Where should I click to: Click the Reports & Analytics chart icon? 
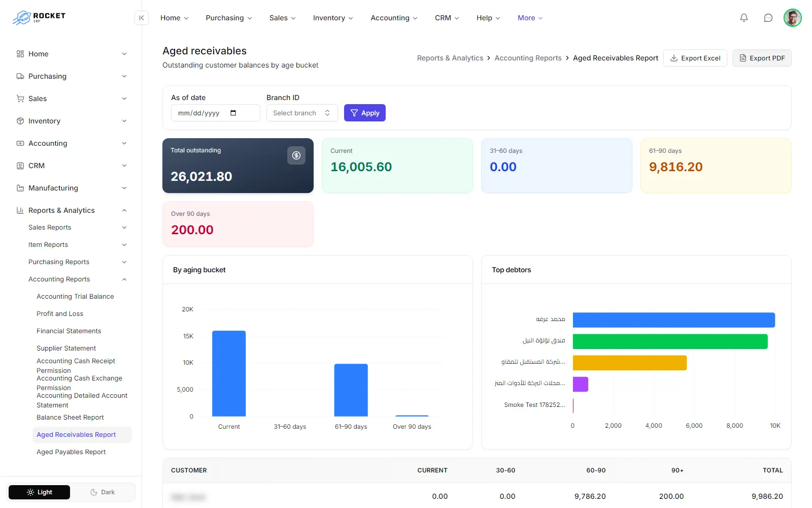pos(20,210)
